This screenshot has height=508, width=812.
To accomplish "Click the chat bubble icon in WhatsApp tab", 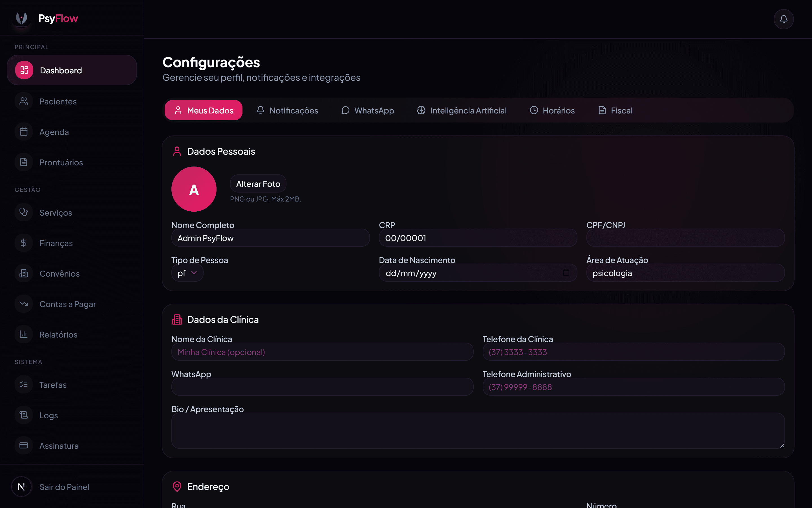I will [345, 110].
